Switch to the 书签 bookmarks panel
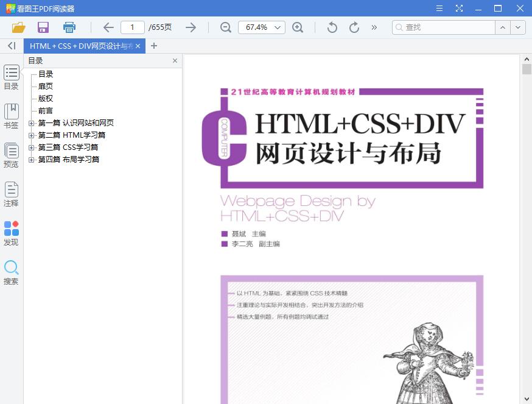 11,116
